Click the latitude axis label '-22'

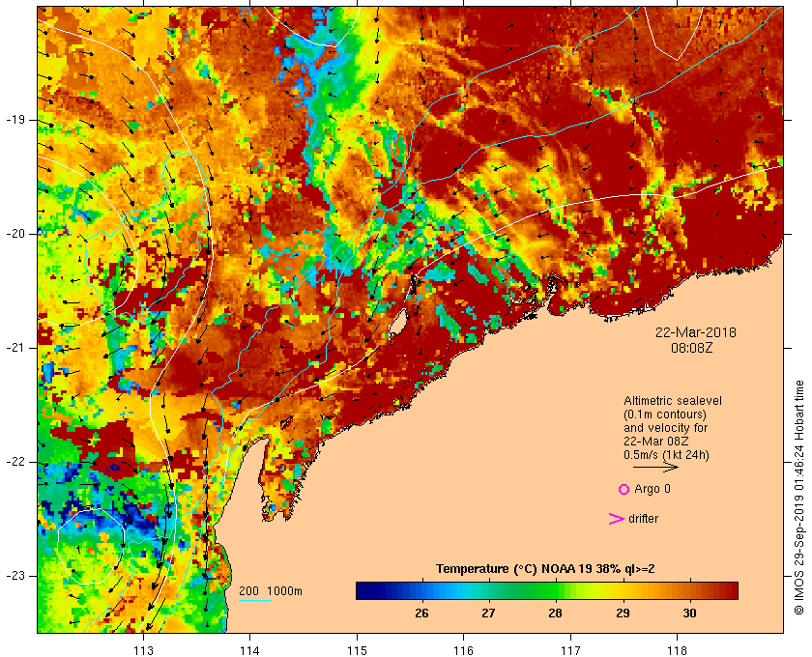(x=15, y=462)
